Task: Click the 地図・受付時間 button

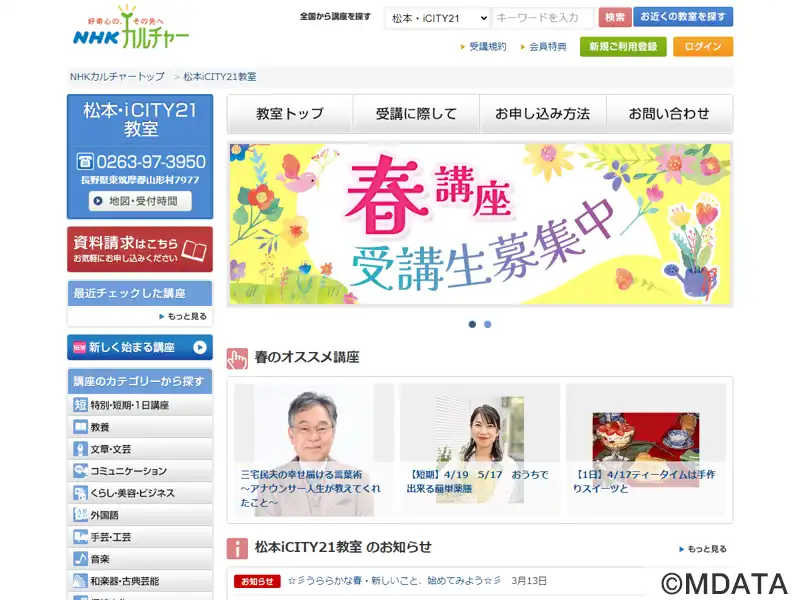Action: (140, 201)
